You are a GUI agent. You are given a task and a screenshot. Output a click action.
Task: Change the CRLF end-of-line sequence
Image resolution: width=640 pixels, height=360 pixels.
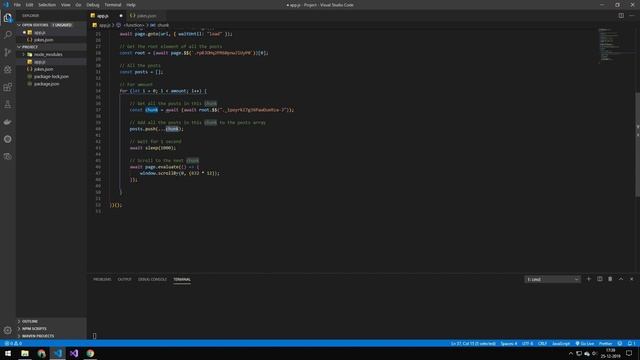[542, 344]
